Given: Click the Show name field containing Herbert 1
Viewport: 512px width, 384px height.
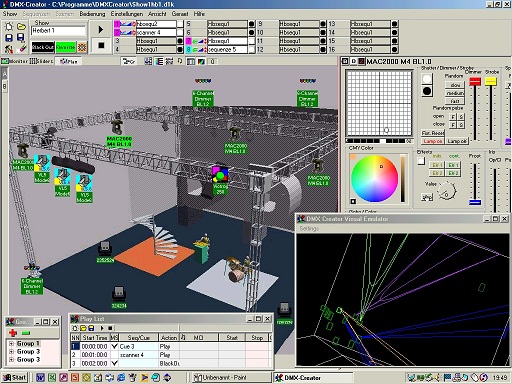Looking at the screenshot, I should pos(59,31).
